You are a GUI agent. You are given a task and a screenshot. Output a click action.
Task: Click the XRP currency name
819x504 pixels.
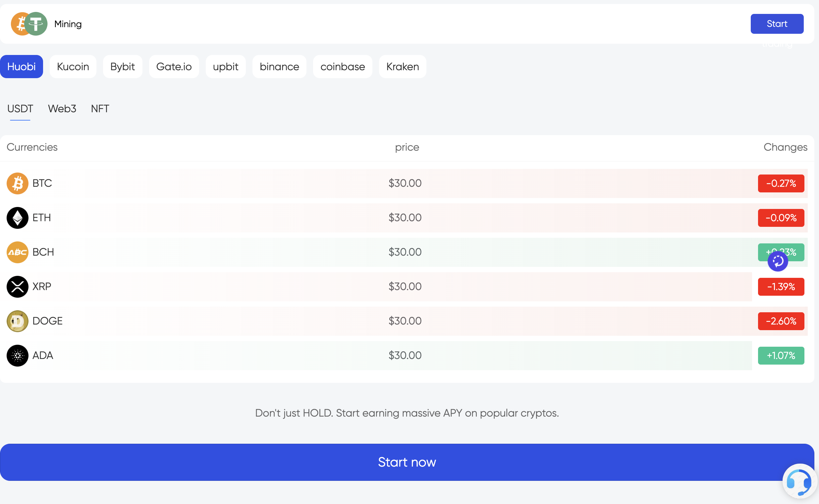[x=42, y=287]
